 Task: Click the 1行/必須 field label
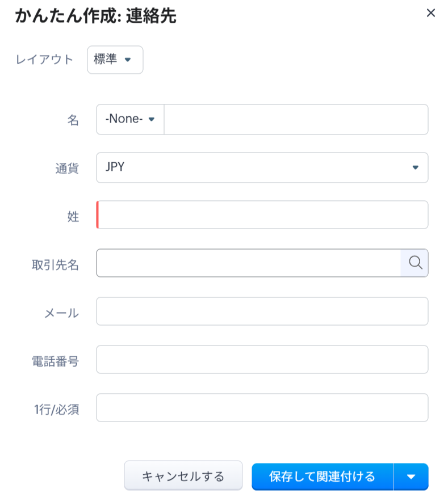coord(55,409)
